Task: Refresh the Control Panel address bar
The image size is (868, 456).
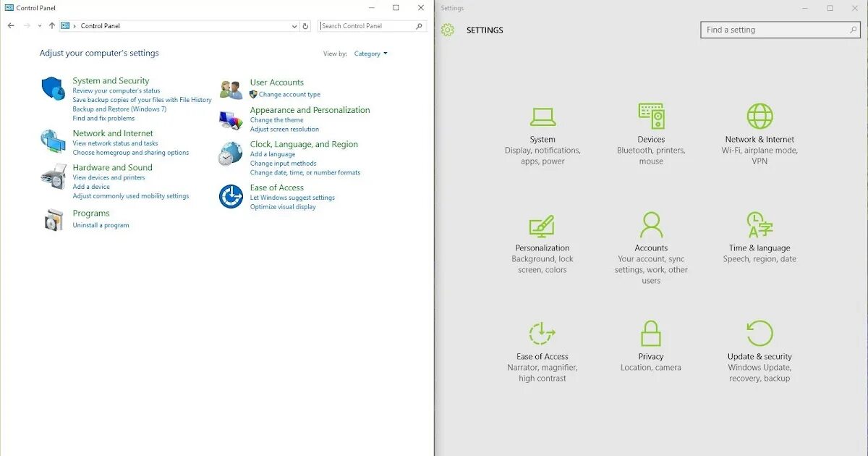Action: 305,26
